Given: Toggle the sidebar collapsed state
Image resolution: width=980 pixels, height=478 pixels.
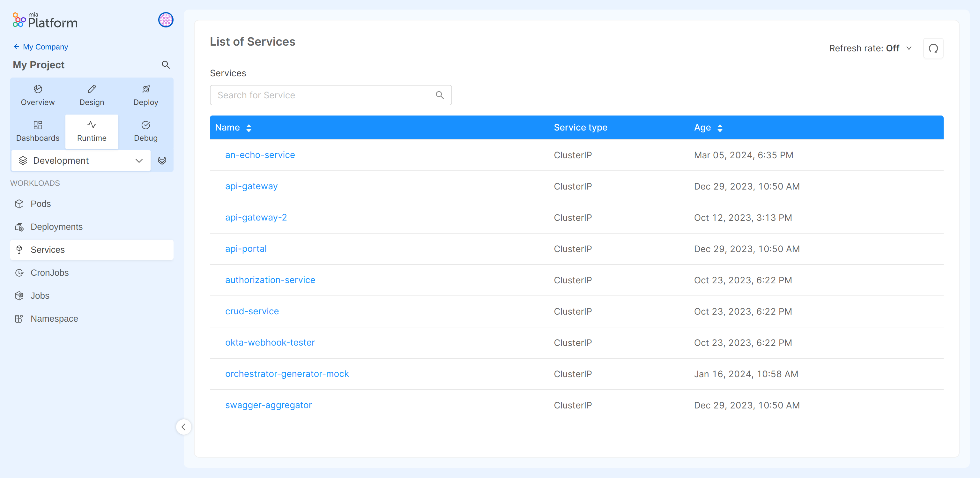Looking at the screenshot, I should tap(184, 427).
